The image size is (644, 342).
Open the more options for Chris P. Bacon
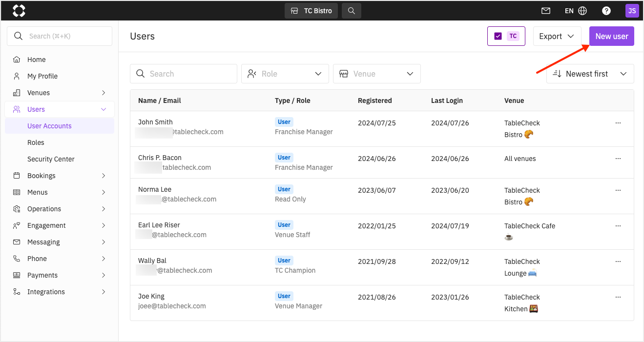pyautogui.click(x=618, y=159)
